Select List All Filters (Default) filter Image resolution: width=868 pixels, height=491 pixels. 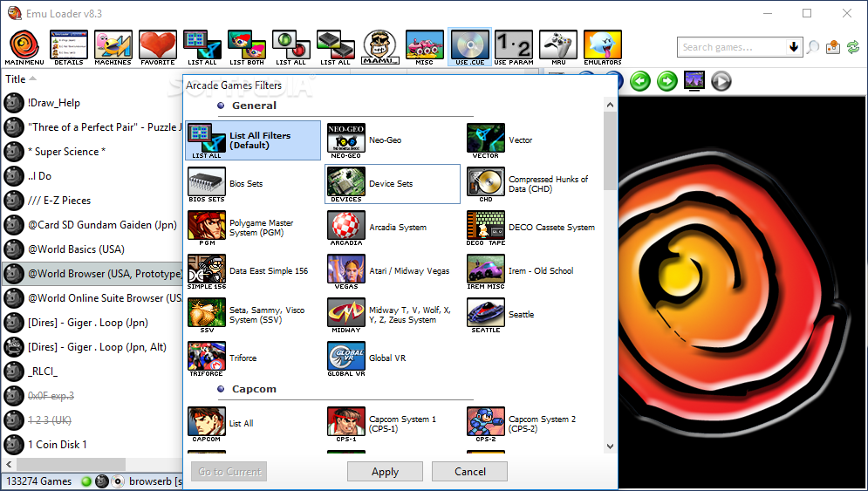tap(253, 140)
